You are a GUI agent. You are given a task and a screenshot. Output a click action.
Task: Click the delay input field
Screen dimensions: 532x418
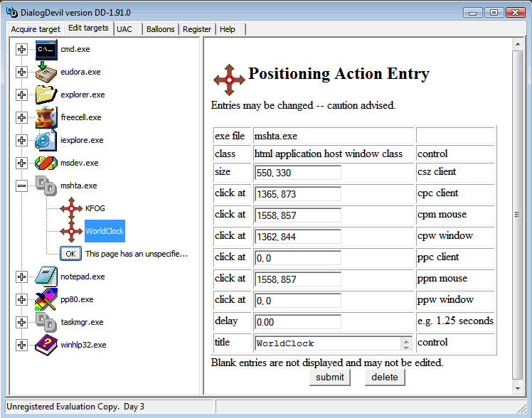(x=297, y=321)
